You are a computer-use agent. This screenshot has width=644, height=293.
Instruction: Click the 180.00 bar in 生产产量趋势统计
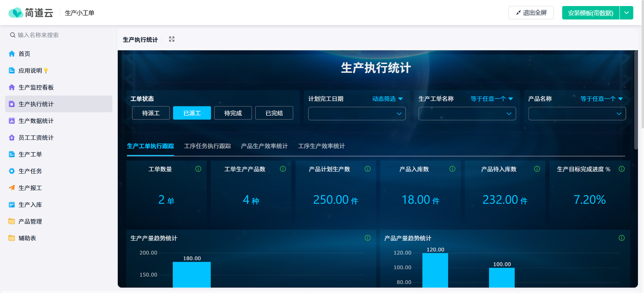pyautogui.click(x=192, y=274)
